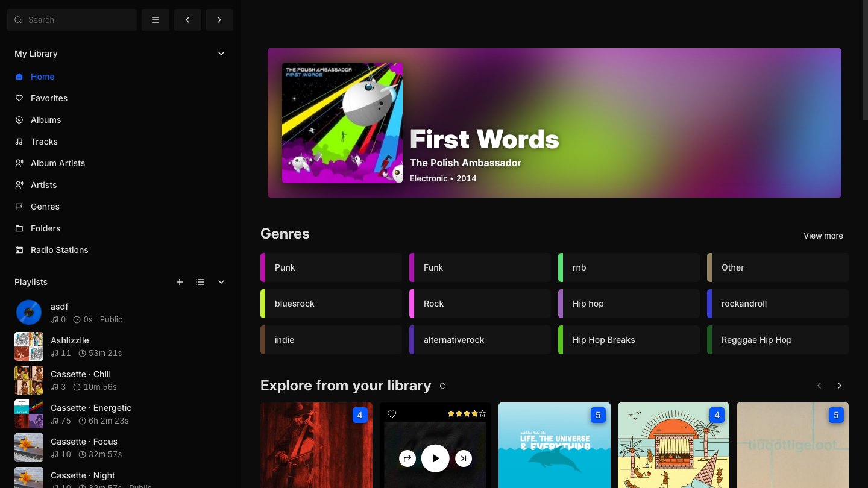
Task: Set star rating on hovered album card
Action: pyautogui.click(x=467, y=414)
